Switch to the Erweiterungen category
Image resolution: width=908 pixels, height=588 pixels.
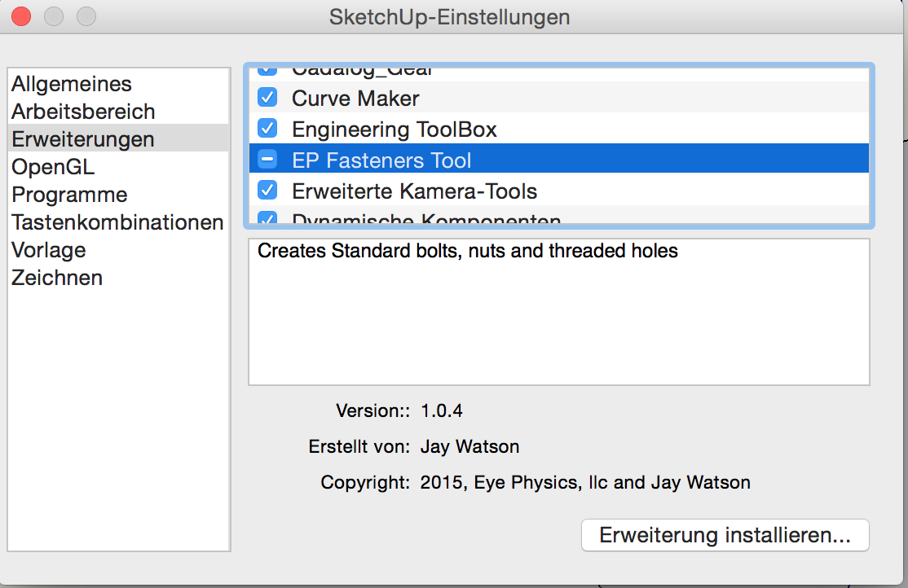(x=82, y=139)
